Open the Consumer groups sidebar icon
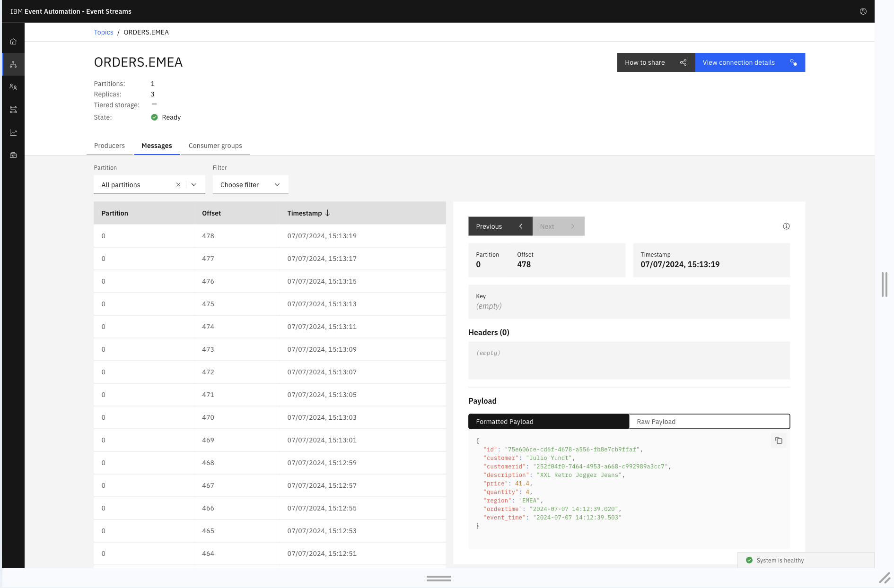Image resolution: width=894 pixels, height=588 pixels. [13, 87]
